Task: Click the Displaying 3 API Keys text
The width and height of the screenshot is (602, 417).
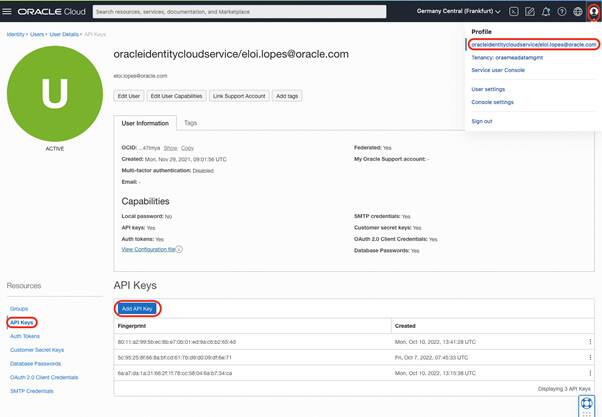Action: 564,389
